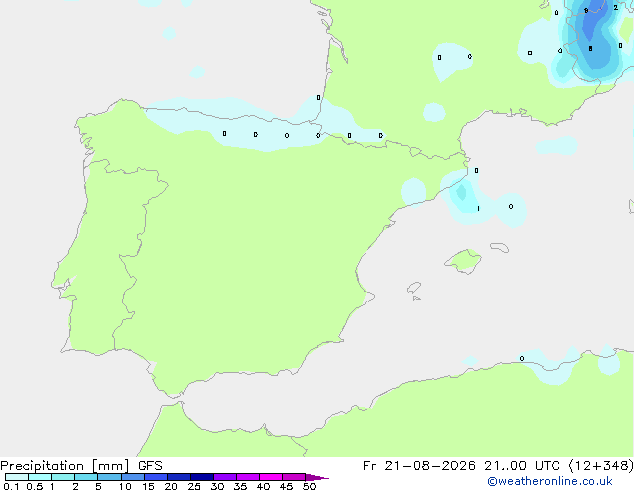Click the '(12+348)' forecast step text
The image size is (634, 490).
601,466
